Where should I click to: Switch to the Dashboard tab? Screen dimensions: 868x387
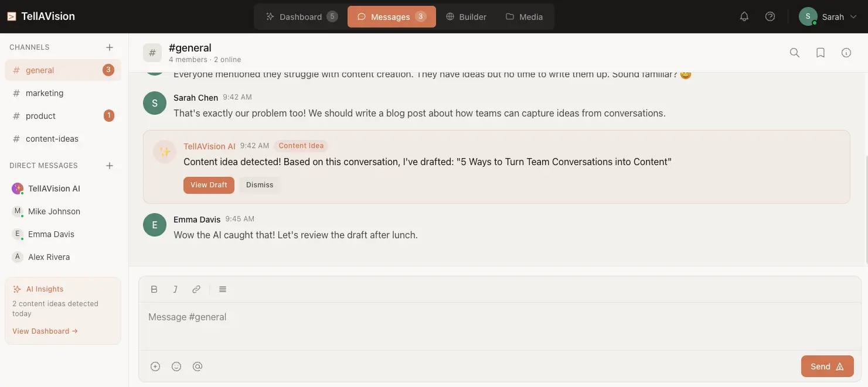(x=301, y=17)
